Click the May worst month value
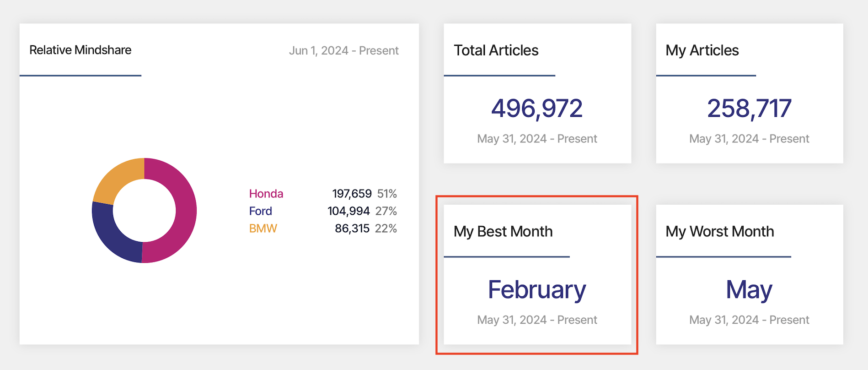 (x=749, y=290)
